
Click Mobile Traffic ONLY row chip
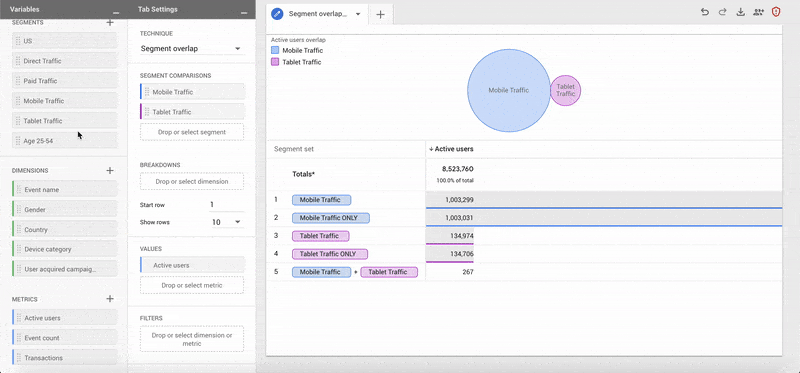331,218
